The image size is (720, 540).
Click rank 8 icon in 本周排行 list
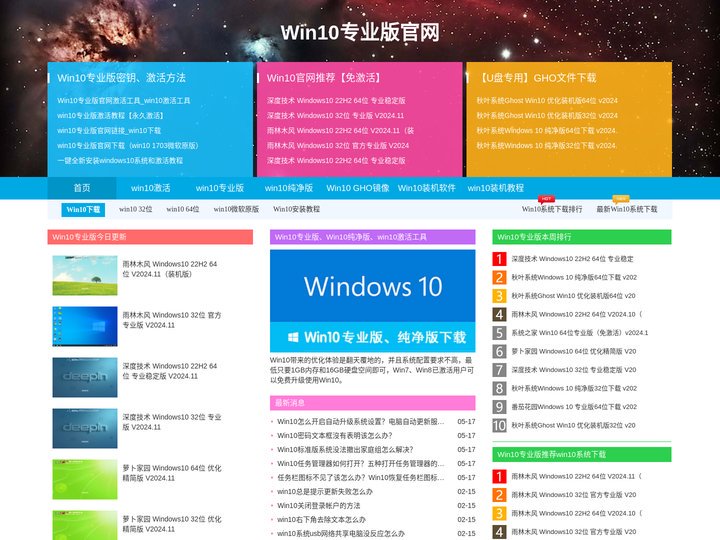pyautogui.click(x=499, y=388)
